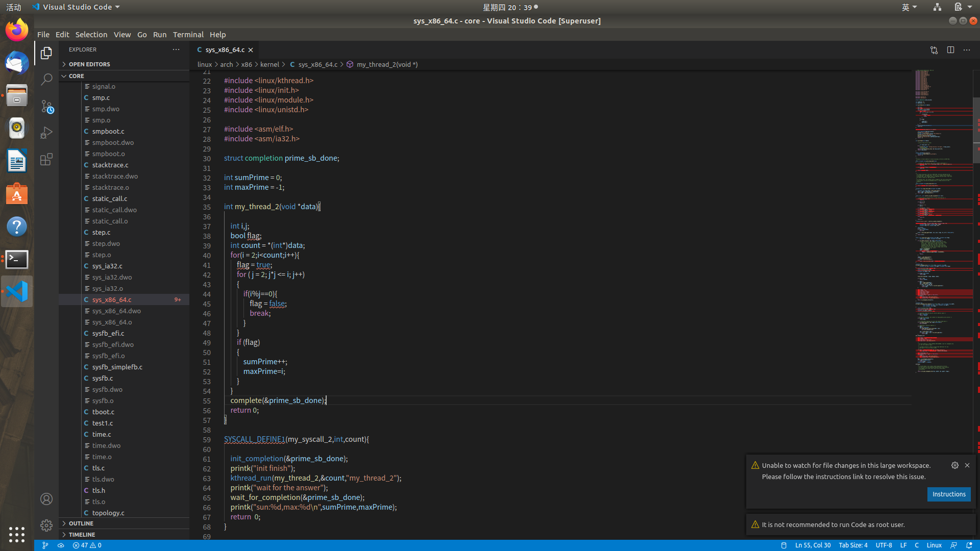Open the Go menu
The width and height of the screenshot is (980, 551).
[x=142, y=35]
